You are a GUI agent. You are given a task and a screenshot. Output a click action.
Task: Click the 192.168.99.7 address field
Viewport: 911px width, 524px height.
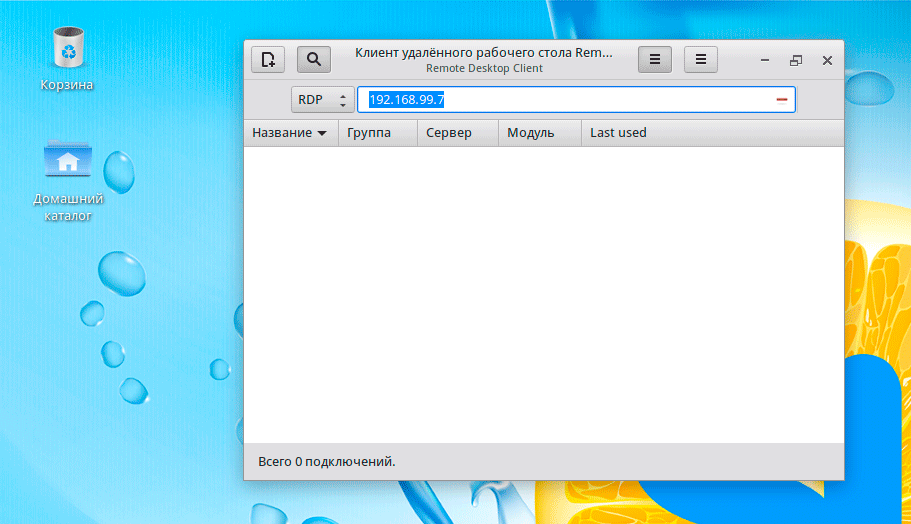tap(560, 100)
